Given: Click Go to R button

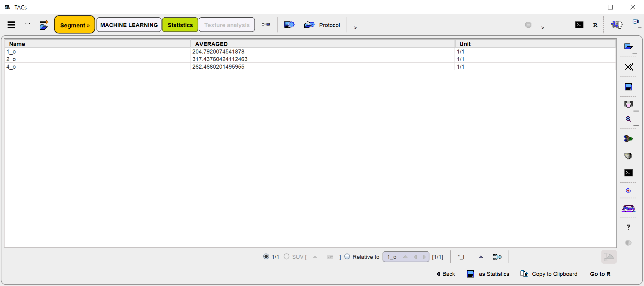Looking at the screenshot, I should 600,274.
